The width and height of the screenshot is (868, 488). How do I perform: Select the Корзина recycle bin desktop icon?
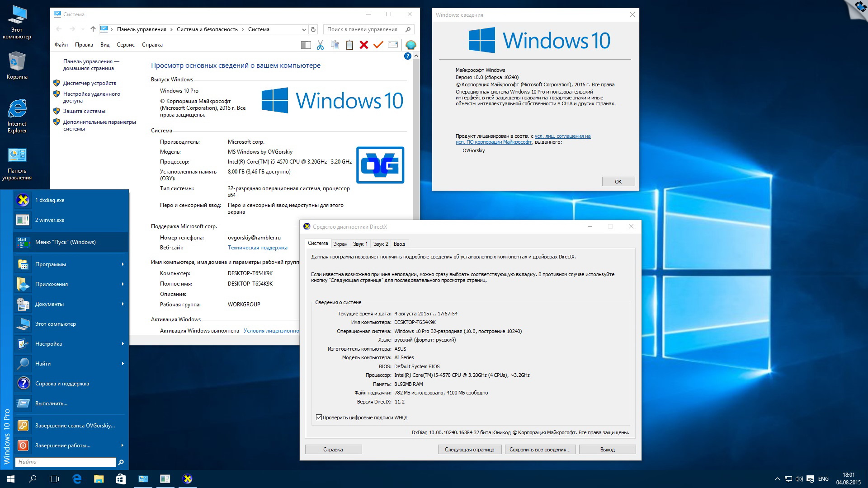[17, 66]
